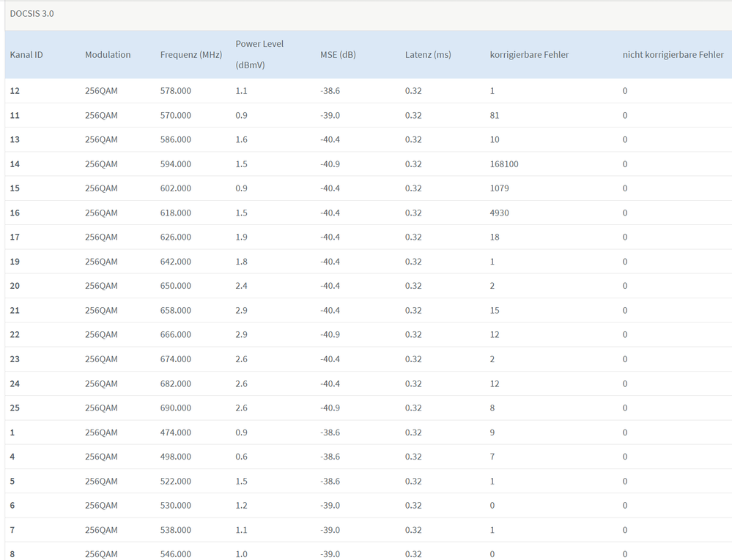Click the DOCSIS 3.0 section header
Screen dimensions: 732x560
click(x=32, y=14)
